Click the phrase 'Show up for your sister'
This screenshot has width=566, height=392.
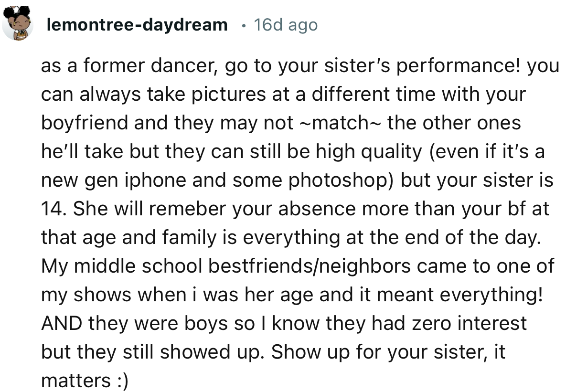click(x=377, y=352)
